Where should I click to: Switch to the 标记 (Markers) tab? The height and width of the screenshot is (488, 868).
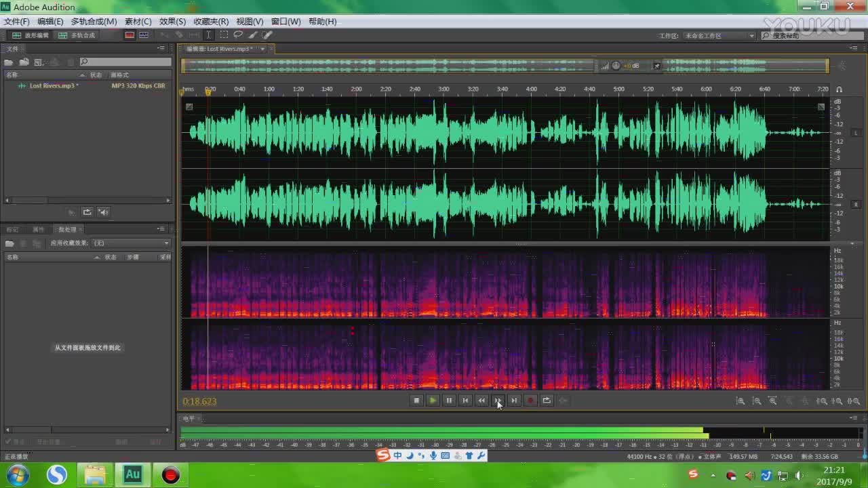tap(13, 229)
